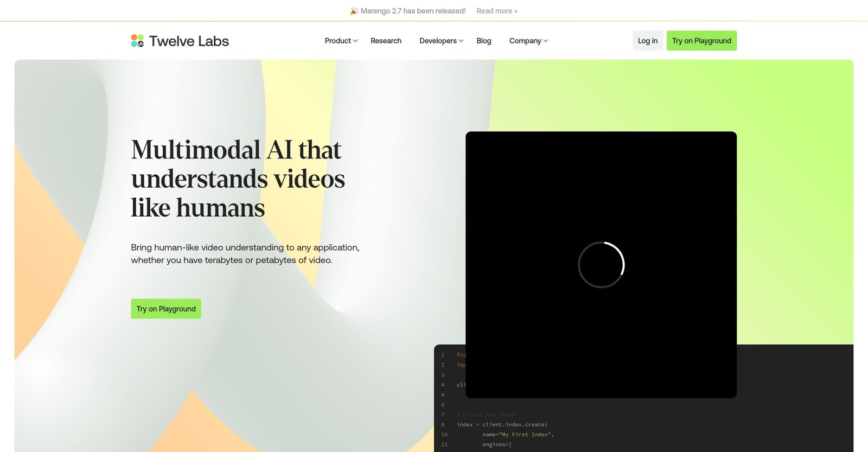Click the party popper icon in banner
Image resolution: width=868 pixels, height=452 pixels.
tap(354, 11)
